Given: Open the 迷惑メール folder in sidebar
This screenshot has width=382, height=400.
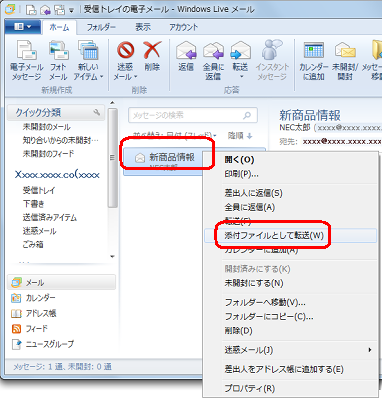Looking at the screenshot, I should pyautogui.click(x=39, y=231).
